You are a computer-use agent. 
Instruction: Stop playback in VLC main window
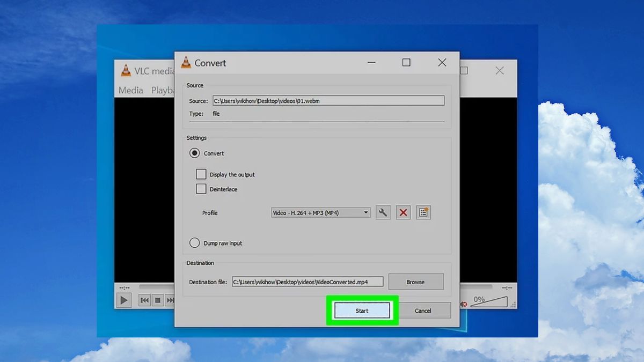pyautogui.click(x=158, y=300)
